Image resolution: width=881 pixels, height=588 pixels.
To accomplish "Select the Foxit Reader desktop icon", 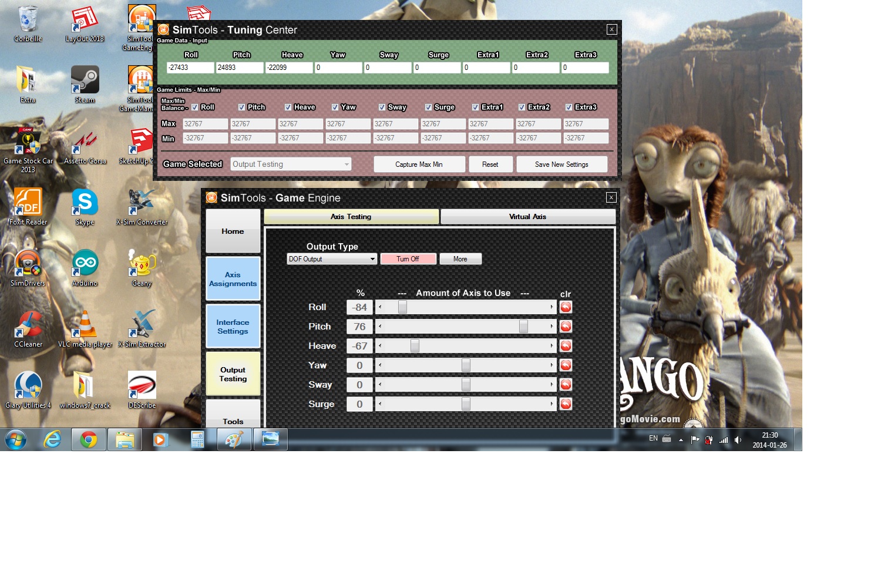I will (28, 207).
